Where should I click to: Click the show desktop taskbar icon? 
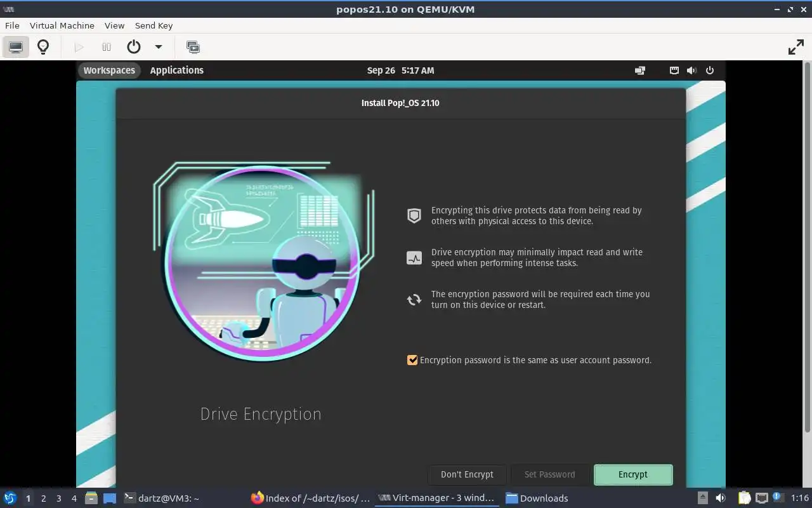(x=110, y=498)
